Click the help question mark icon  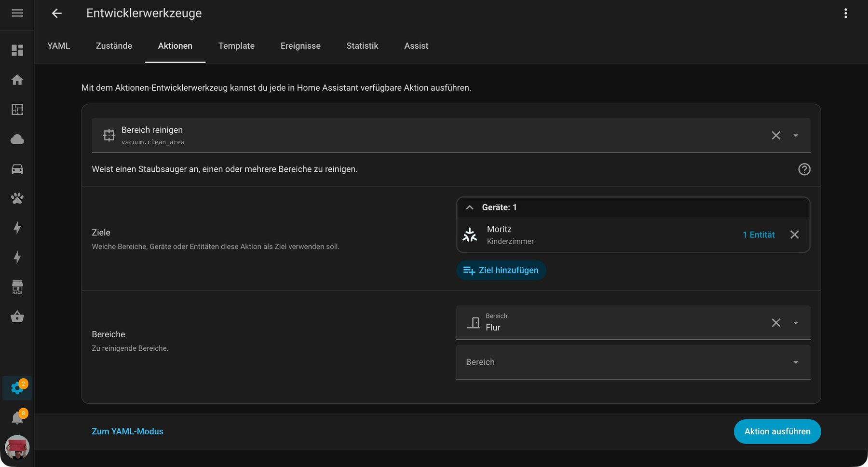[804, 169]
